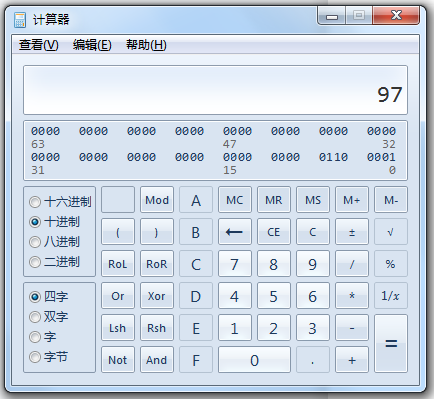434x399 pixels.
Task: Click the 0110 bit group in binary panel
Action: [333, 157]
